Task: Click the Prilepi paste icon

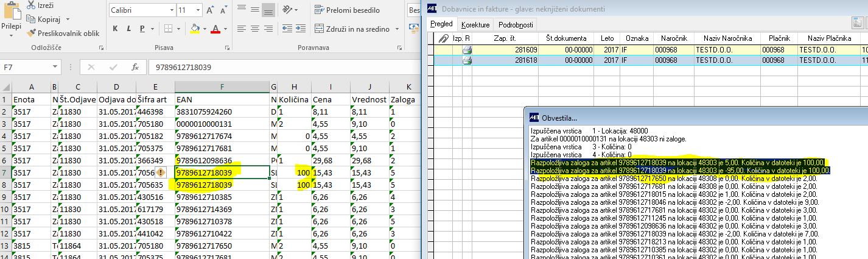Action: coord(11,10)
